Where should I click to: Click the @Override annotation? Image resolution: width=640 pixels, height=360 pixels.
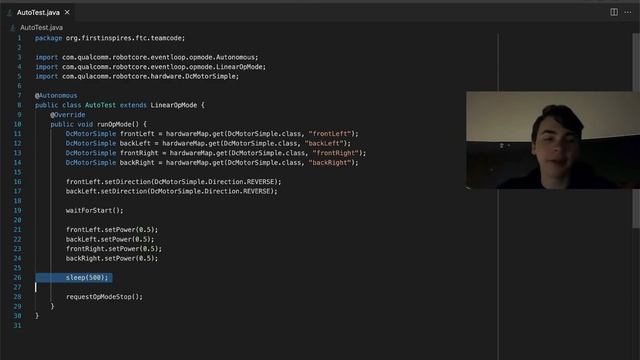[68, 115]
